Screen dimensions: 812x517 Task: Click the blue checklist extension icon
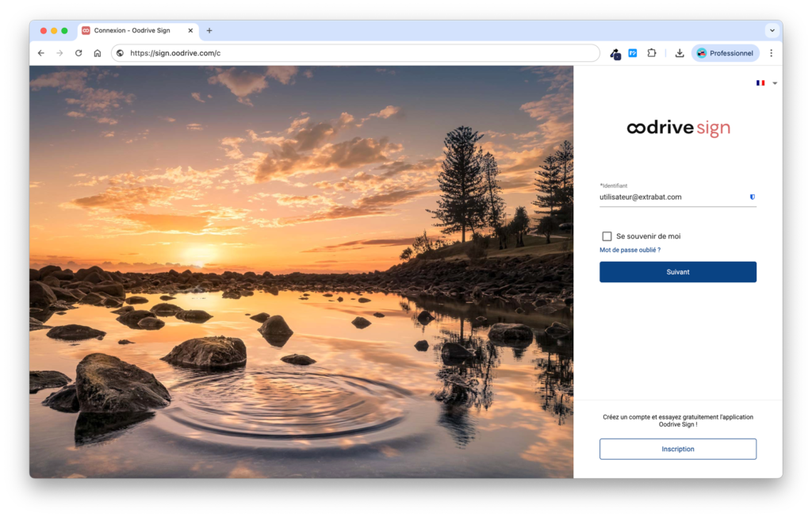(x=633, y=53)
